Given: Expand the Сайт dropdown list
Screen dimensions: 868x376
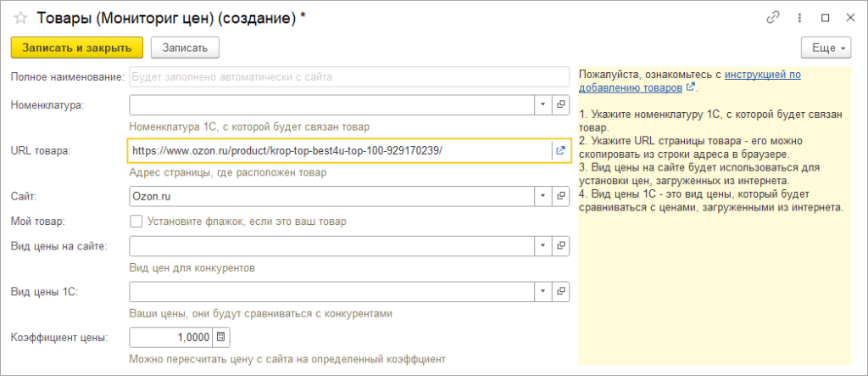Looking at the screenshot, I should click(543, 196).
